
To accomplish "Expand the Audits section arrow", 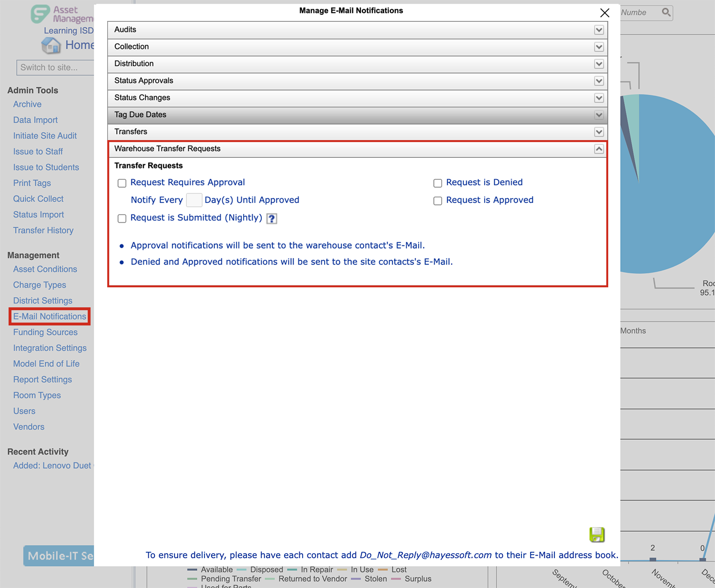I will (599, 30).
